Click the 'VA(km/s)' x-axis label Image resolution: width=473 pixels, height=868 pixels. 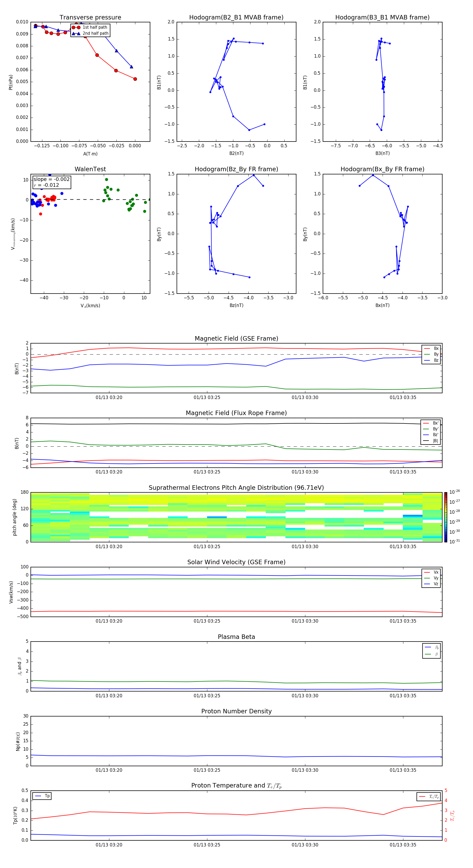(x=90, y=306)
